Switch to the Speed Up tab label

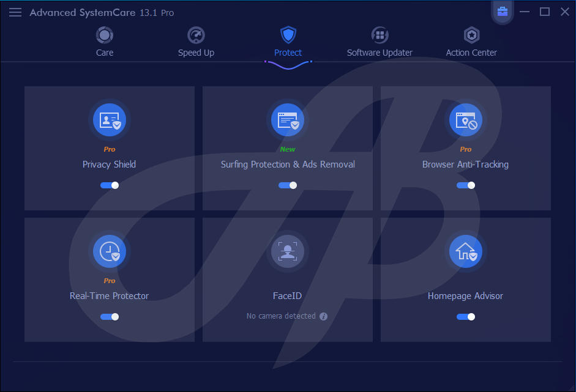pos(196,53)
